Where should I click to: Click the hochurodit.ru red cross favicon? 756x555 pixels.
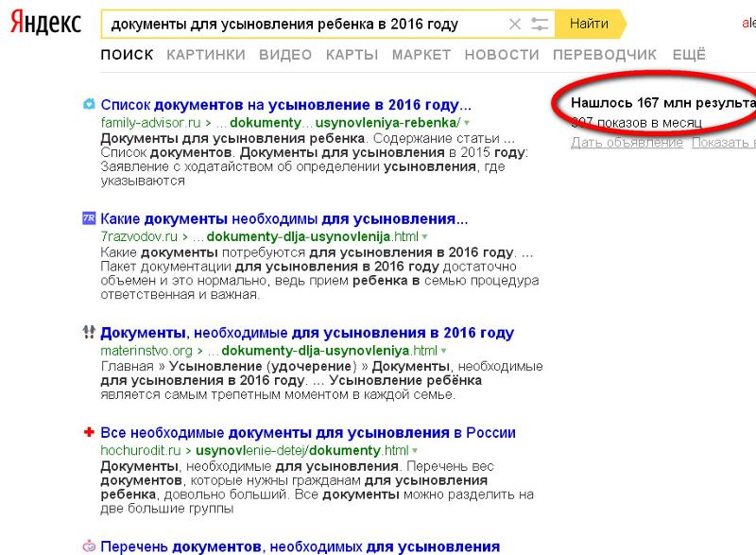pos(89,432)
